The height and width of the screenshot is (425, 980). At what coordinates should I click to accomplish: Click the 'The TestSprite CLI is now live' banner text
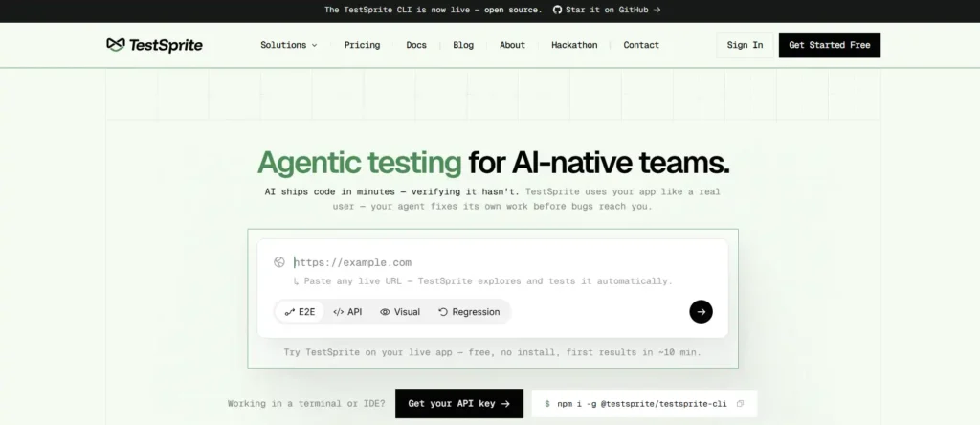[x=434, y=10]
